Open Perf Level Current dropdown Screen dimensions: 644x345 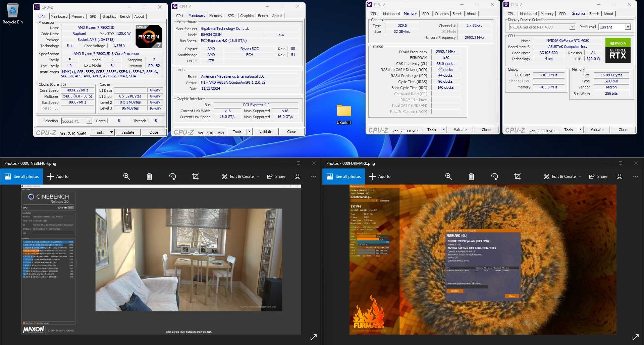coord(614,27)
